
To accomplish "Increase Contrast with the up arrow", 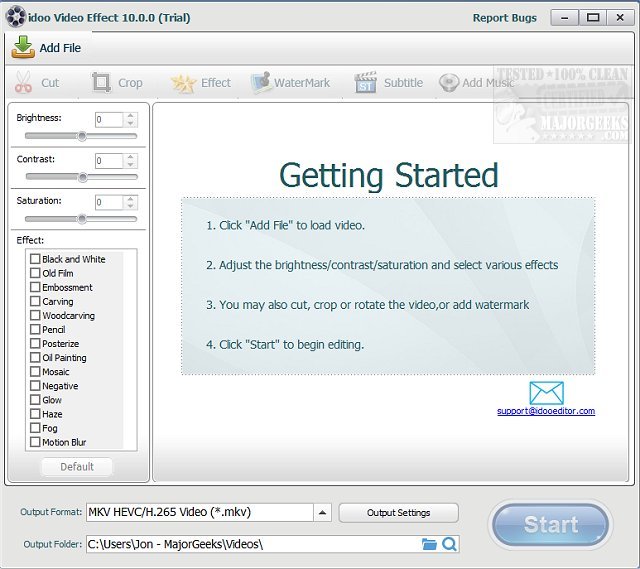I will point(130,157).
